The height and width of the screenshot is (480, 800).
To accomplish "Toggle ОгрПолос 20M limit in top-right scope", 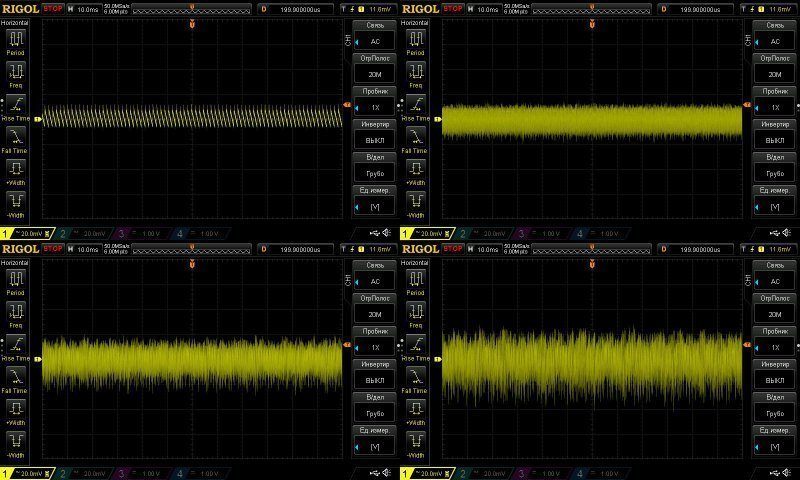I will pyautogui.click(x=775, y=68).
